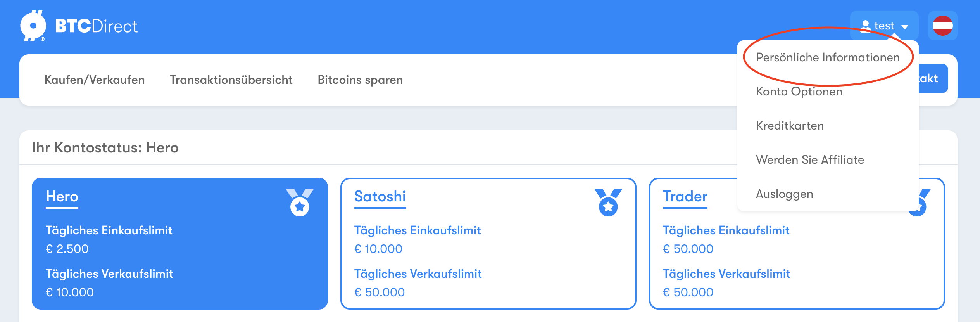
Task: Click the partially hidden Kontakt button
Action: pos(933,78)
